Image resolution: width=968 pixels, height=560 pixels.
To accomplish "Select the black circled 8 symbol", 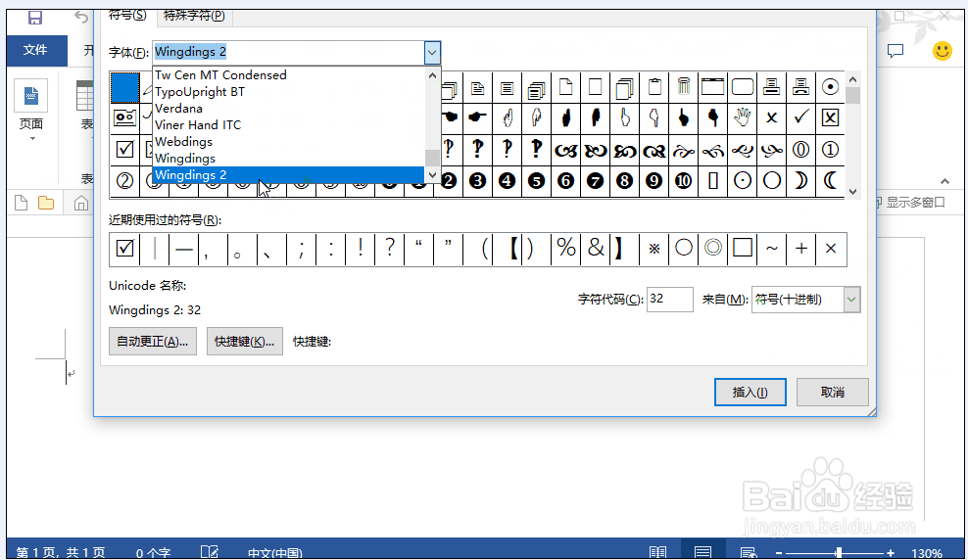I will (624, 181).
